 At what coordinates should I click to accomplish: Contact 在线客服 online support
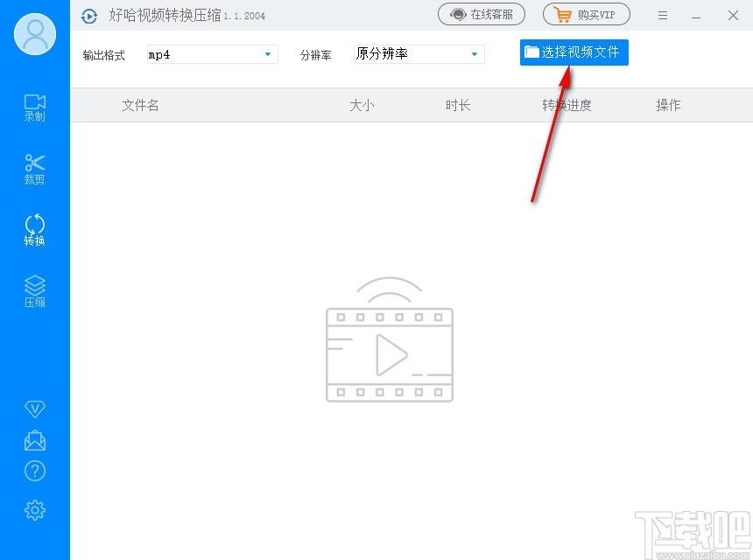point(482,15)
